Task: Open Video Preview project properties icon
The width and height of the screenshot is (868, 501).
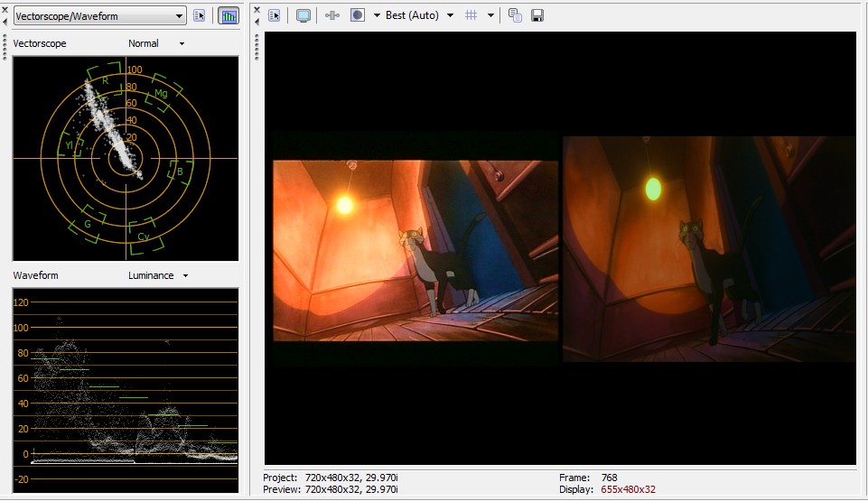Action: pyautogui.click(x=275, y=15)
